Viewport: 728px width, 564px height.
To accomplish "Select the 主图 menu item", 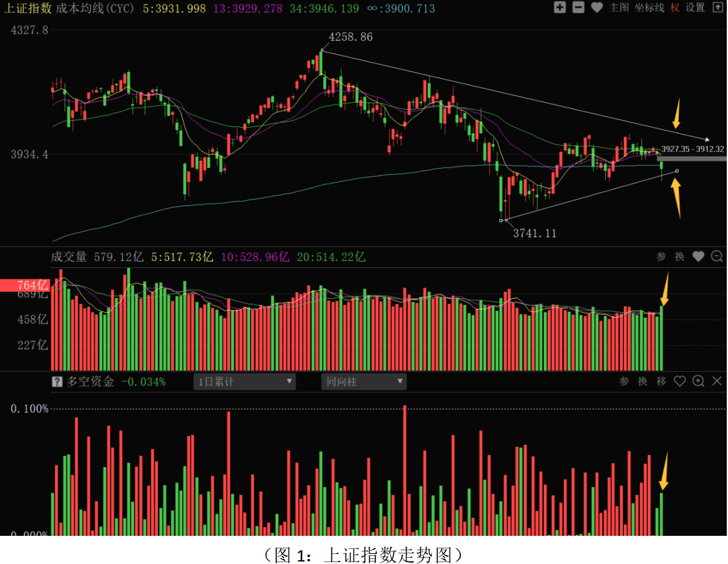I will tap(618, 8).
